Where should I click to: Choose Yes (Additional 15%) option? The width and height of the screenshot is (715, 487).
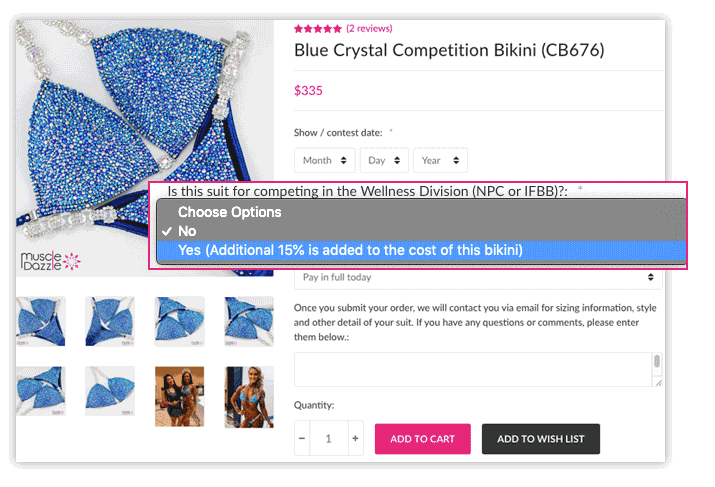click(x=350, y=250)
